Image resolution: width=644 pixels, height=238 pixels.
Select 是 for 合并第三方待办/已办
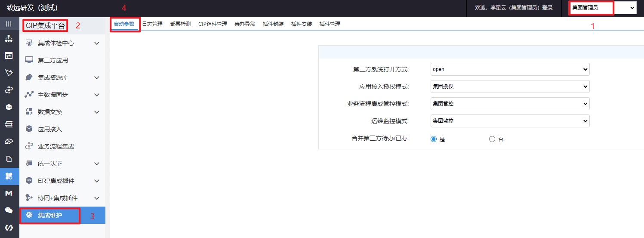click(x=434, y=139)
